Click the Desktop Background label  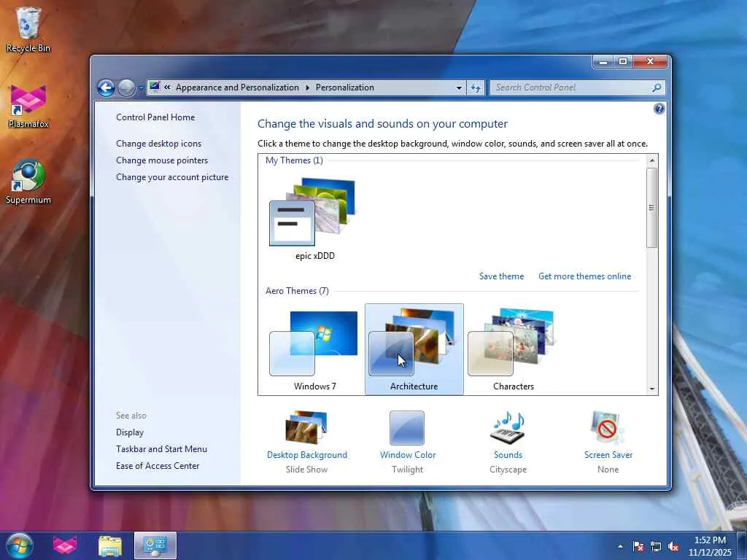[307, 455]
